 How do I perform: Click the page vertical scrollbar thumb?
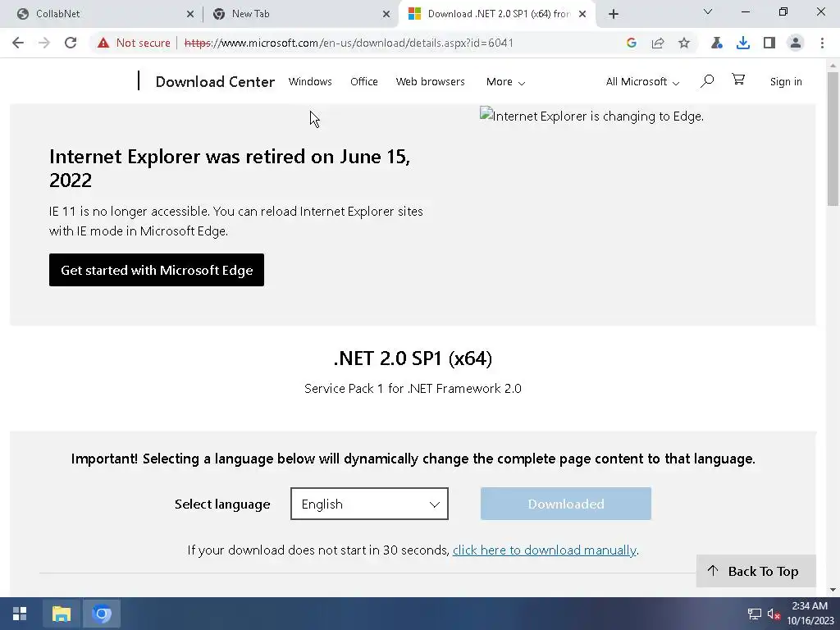833,139
